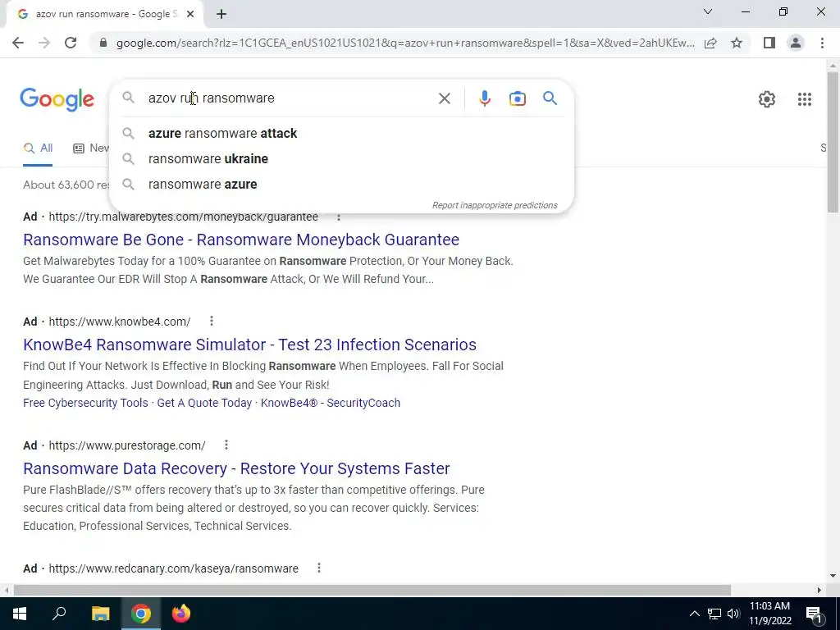Image resolution: width=840 pixels, height=630 pixels.
Task: Open a new browser tab
Action: tap(221, 15)
